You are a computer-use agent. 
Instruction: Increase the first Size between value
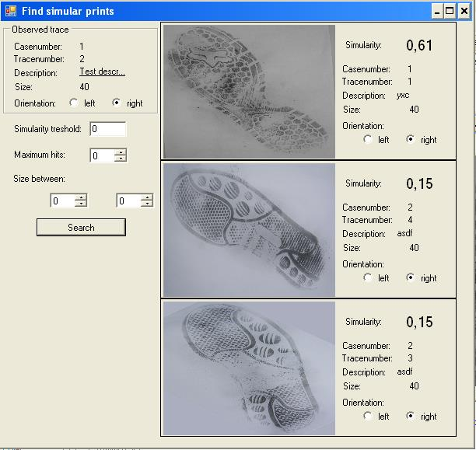click(x=81, y=197)
